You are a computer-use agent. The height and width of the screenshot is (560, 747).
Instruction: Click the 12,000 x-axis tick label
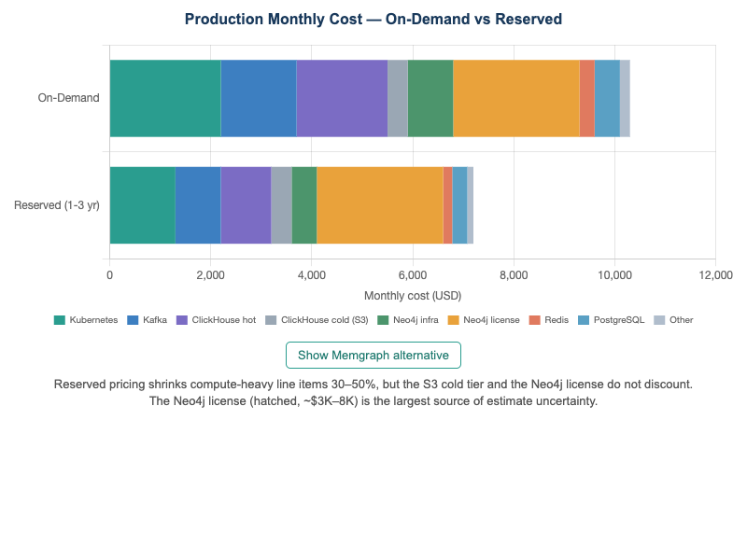click(x=715, y=275)
